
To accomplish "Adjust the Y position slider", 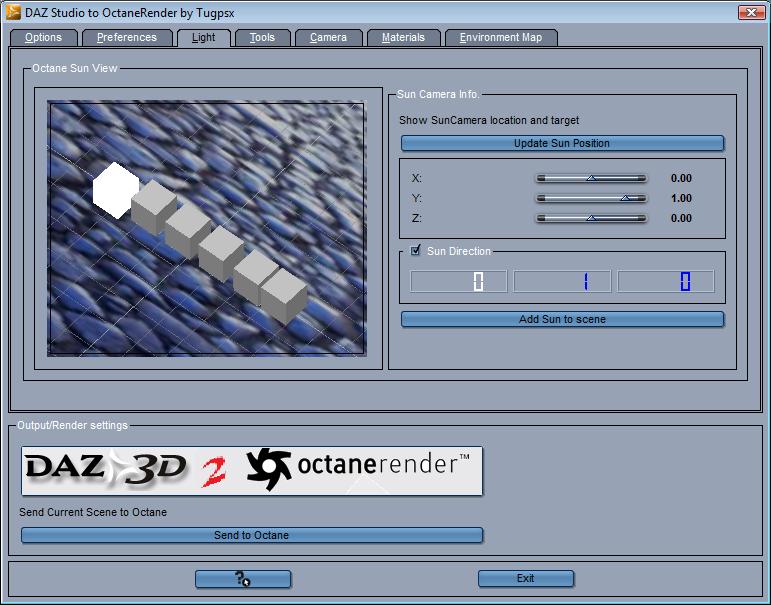I will pyautogui.click(x=591, y=198).
